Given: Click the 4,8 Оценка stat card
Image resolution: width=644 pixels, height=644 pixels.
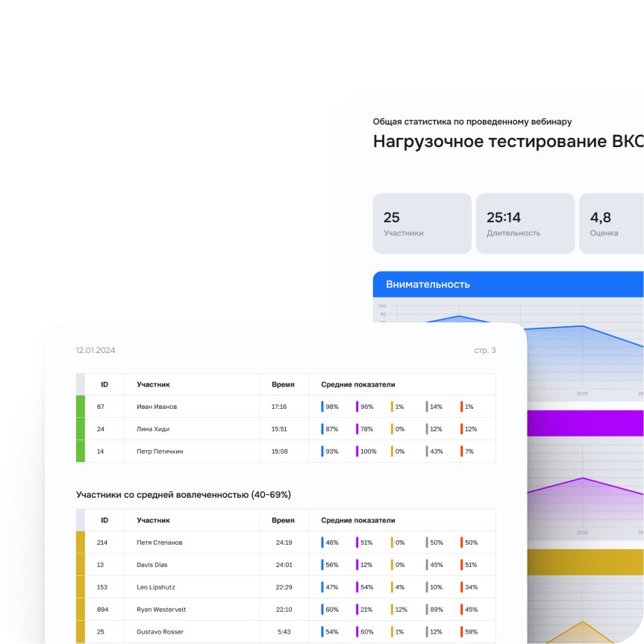Looking at the screenshot, I should point(612,223).
